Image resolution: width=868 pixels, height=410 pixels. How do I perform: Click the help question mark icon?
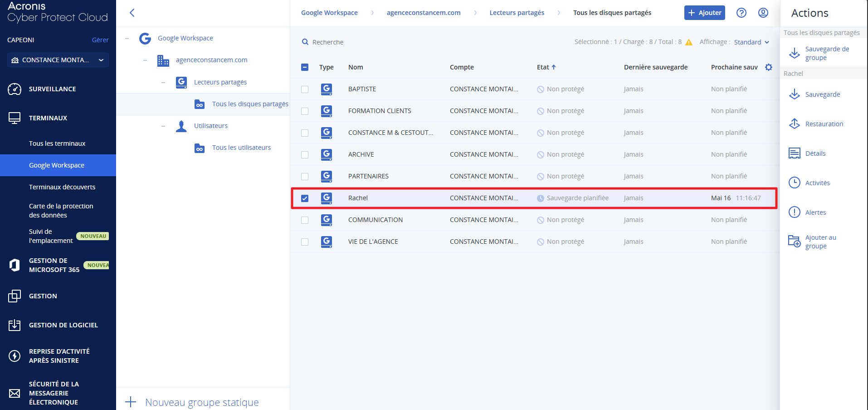pos(741,13)
